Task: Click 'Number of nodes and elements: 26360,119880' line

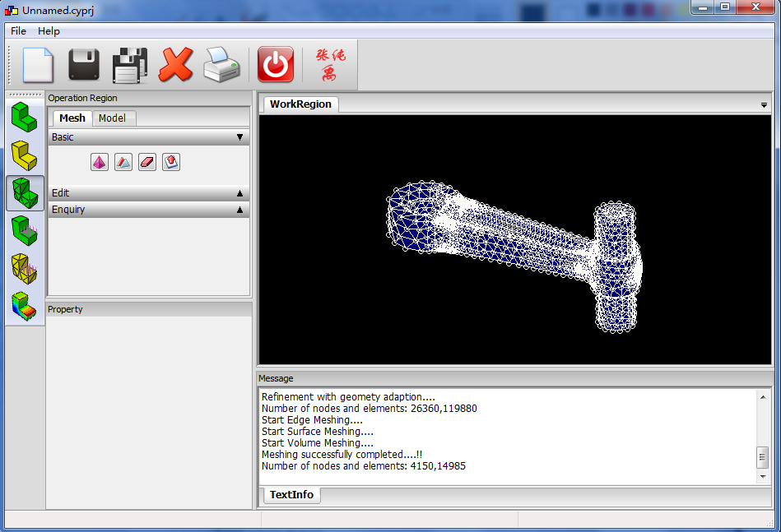Action: click(x=369, y=408)
